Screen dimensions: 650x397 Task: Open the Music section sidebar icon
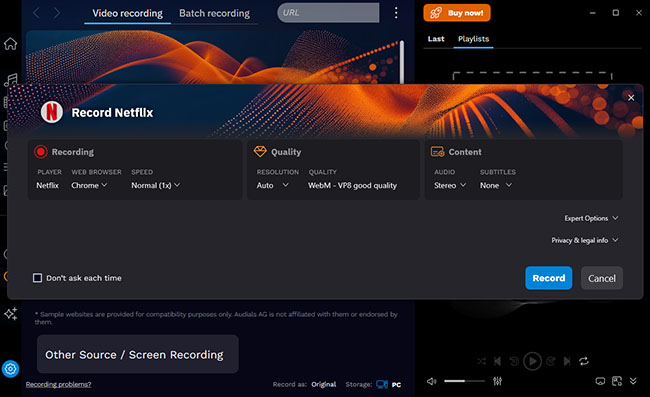tap(11, 79)
